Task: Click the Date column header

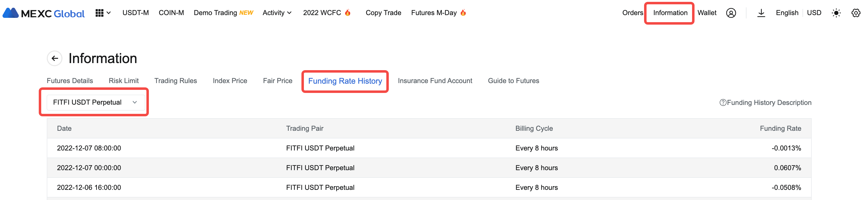Action: pyautogui.click(x=64, y=129)
